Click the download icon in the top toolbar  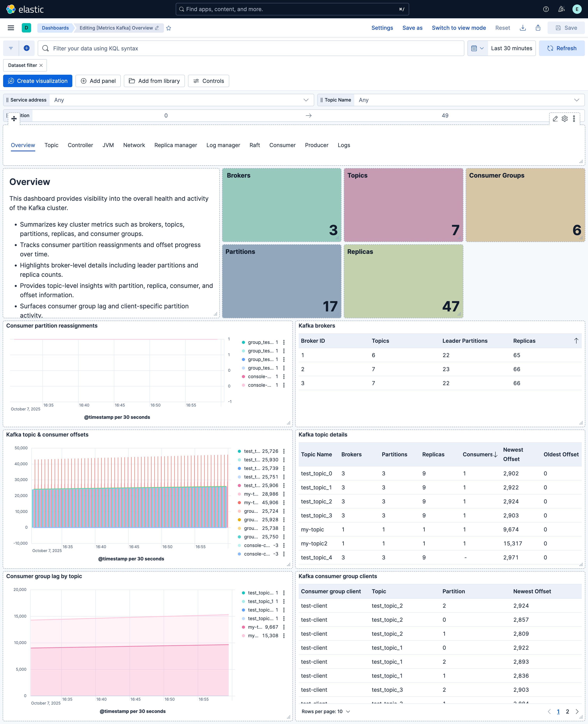[523, 28]
